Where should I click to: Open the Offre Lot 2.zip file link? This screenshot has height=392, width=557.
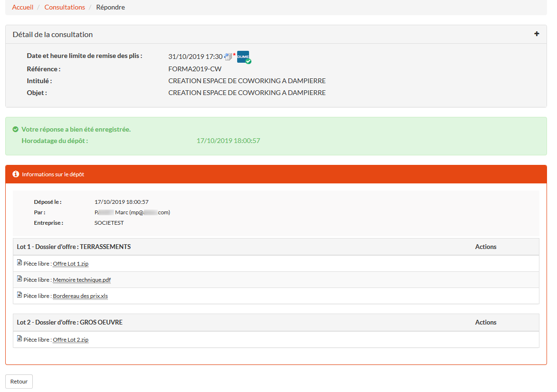[70, 340]
